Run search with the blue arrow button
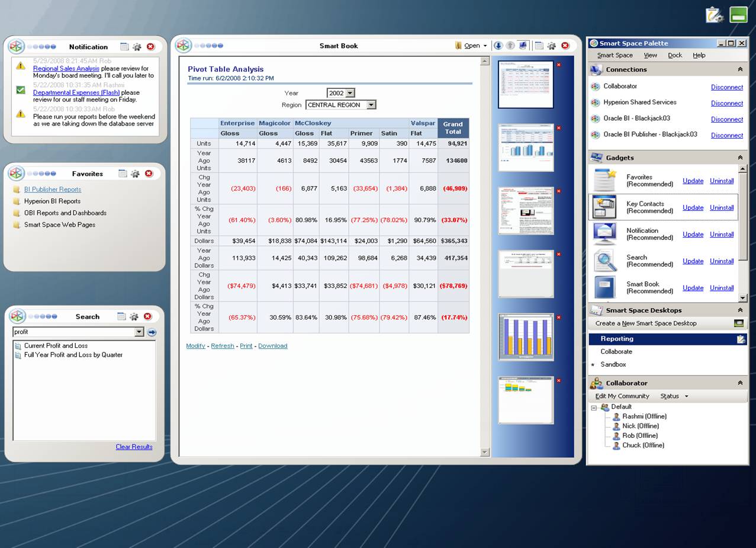 pos(152,332)
